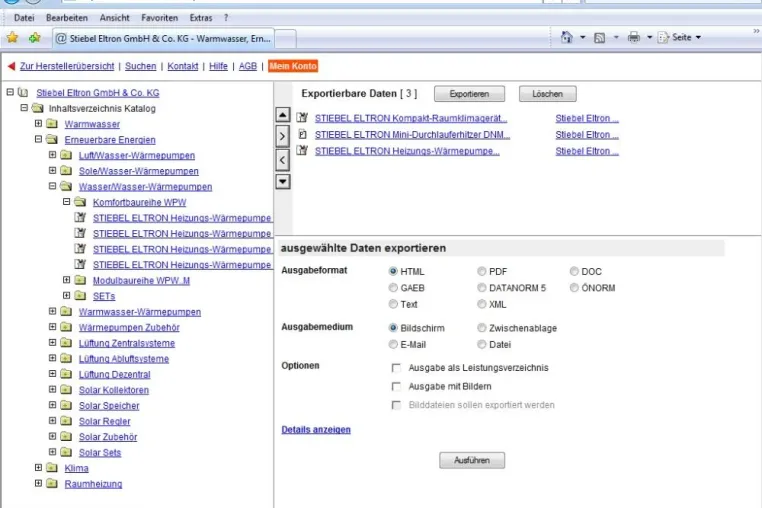Click the Seite page icon in toolbar
This screenshot has width=762, height=508.
[663, 37]
